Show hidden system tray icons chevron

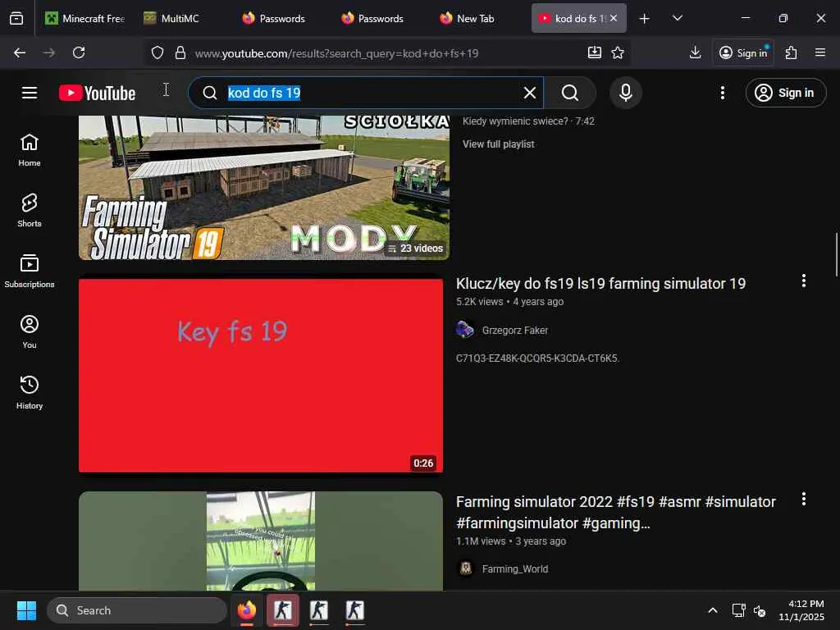713,610
